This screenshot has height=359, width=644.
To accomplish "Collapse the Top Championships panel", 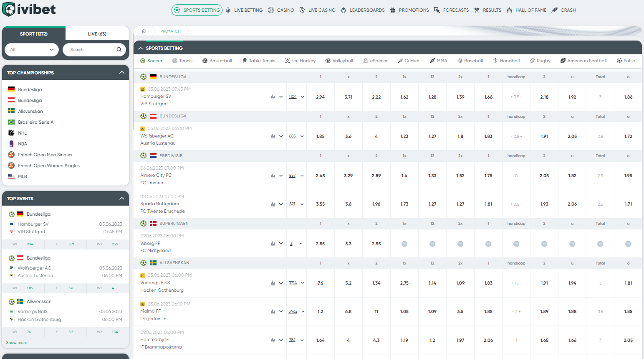I will [122, 73].
